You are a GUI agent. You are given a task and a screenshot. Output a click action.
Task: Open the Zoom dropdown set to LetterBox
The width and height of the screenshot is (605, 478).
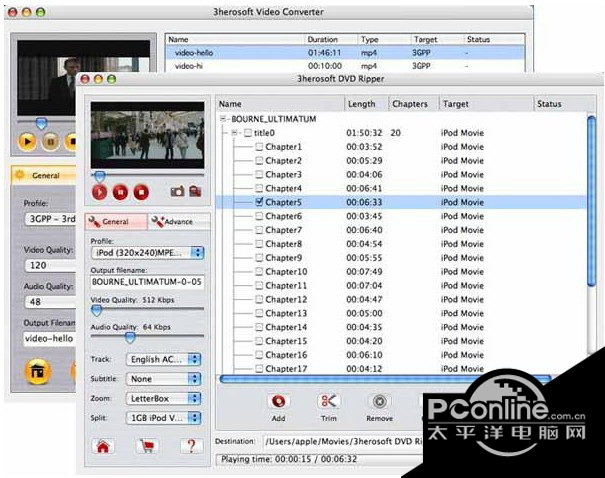(x=164, y=399)
